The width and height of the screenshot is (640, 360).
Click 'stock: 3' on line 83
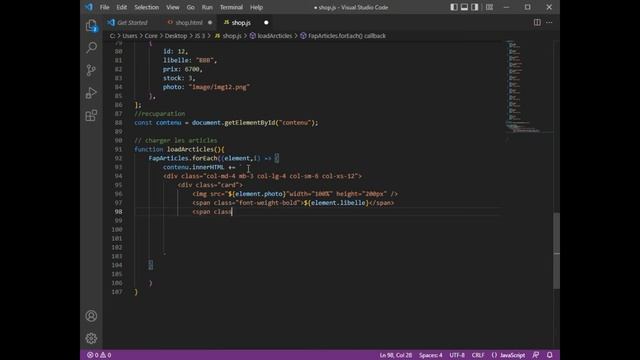point(179,78)
